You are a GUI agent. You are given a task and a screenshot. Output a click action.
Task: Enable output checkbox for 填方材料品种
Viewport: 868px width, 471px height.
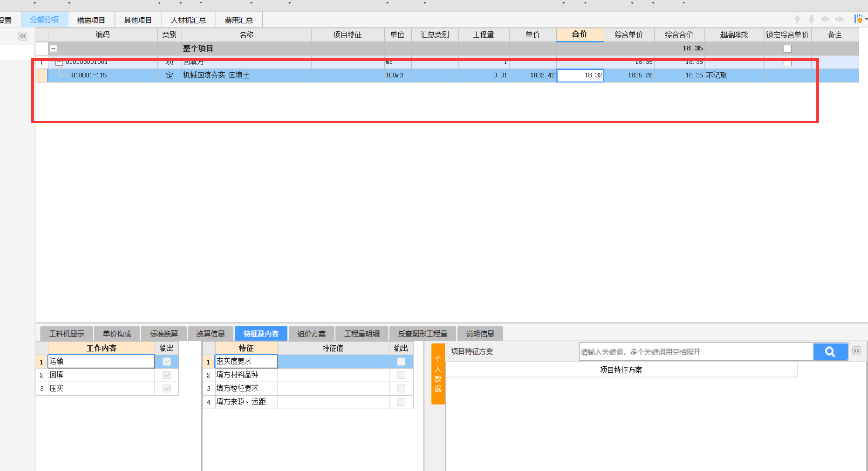pos(401,375)
